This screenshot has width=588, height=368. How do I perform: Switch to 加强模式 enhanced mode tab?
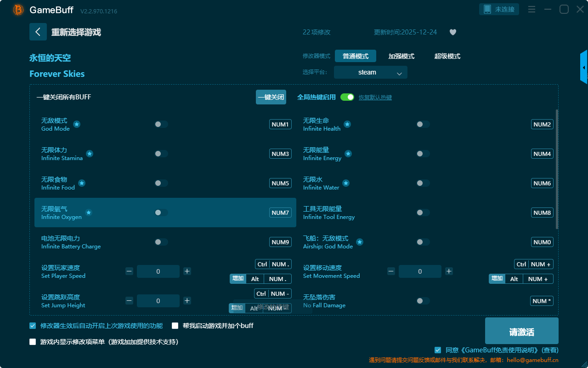(x=401, y=56)
